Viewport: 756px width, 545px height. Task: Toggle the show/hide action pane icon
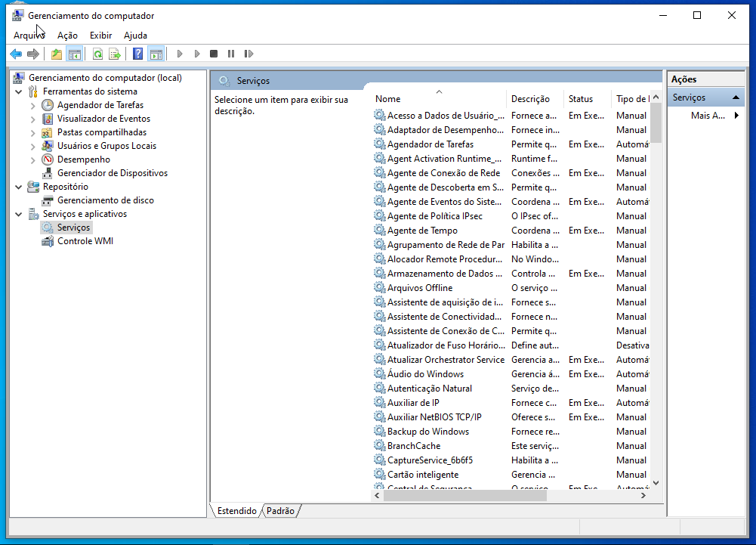pos(156,54)
